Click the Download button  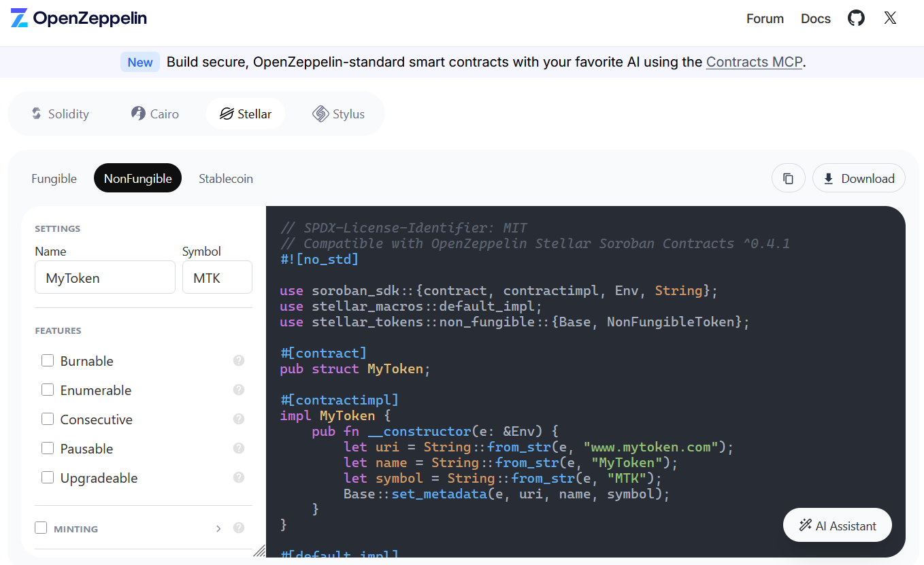859,178
